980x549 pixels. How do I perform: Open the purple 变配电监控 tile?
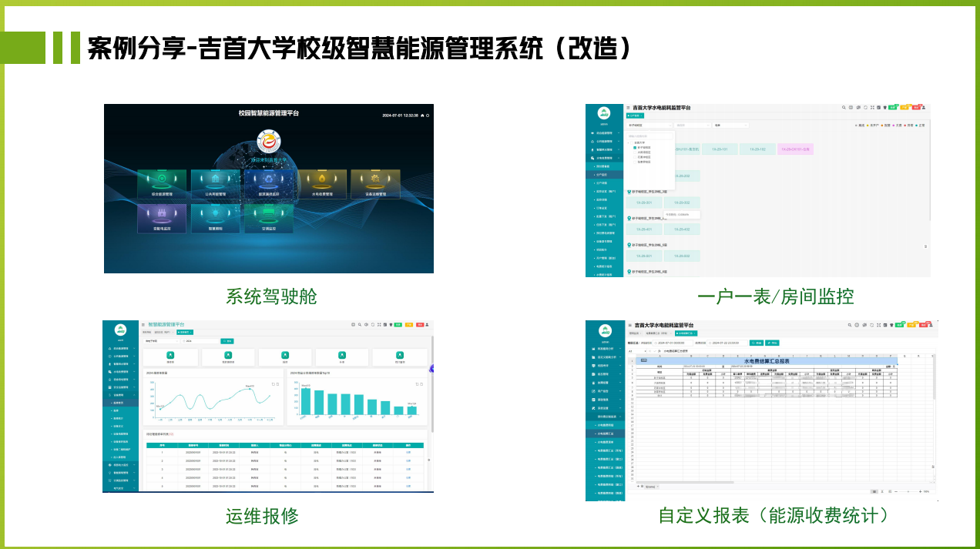[x=162, y=219]
